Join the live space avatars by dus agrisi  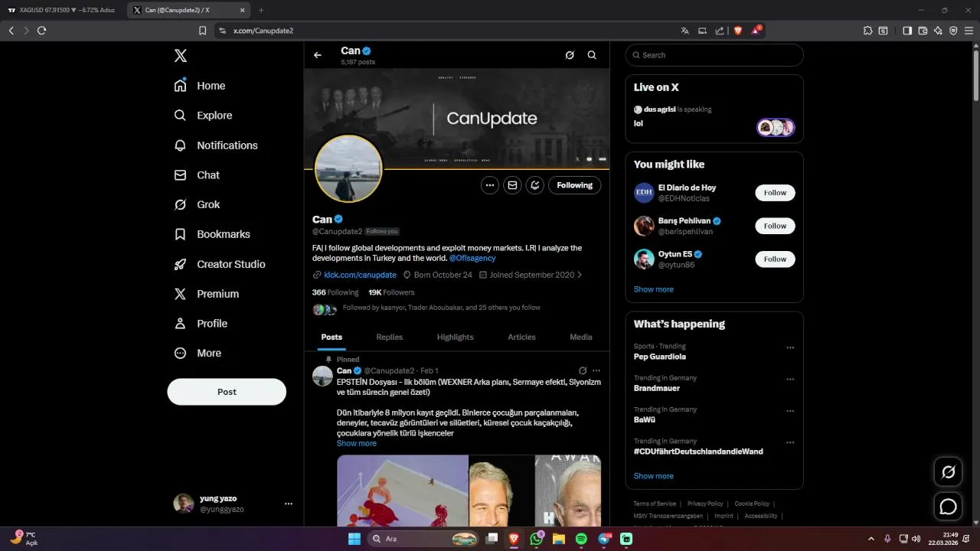(x=776, y=127)
